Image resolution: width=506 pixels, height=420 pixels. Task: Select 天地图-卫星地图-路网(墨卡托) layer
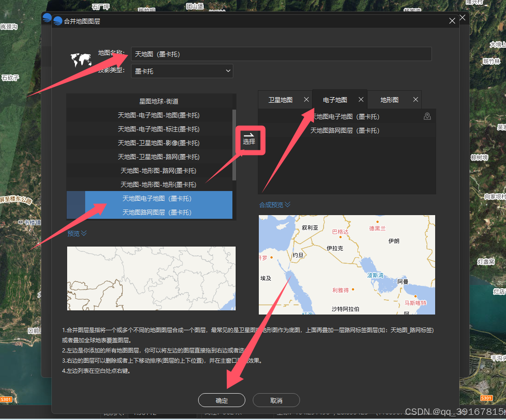coord(150,157)
